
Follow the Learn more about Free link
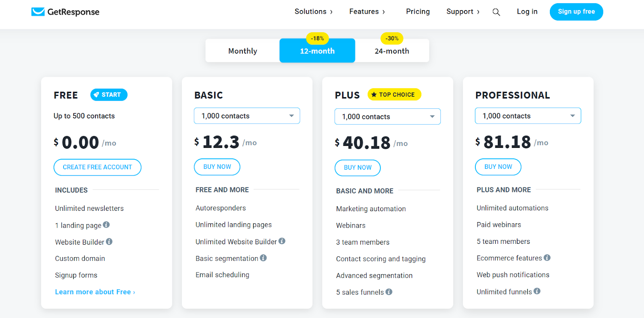[x=95, y=292]
